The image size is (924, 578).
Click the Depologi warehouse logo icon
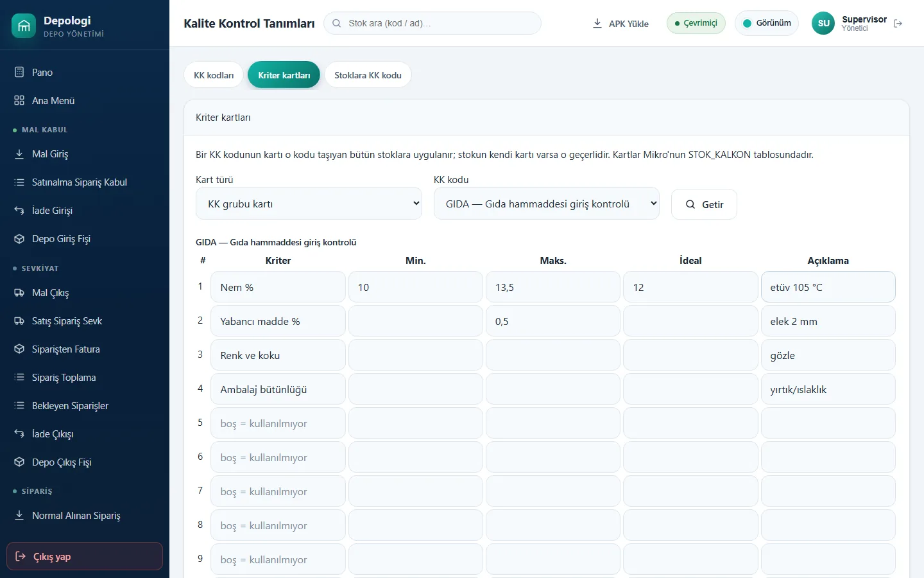click(24, 26)
